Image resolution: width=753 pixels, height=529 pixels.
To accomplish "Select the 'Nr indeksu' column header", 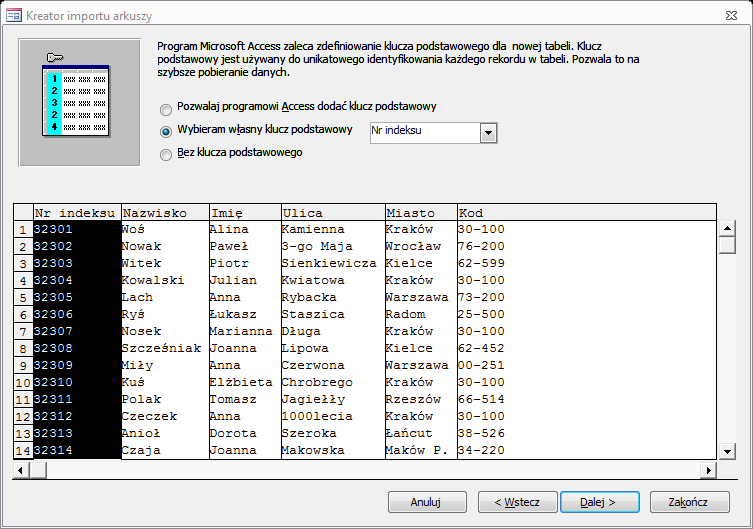I will click(x=77, y=212).
